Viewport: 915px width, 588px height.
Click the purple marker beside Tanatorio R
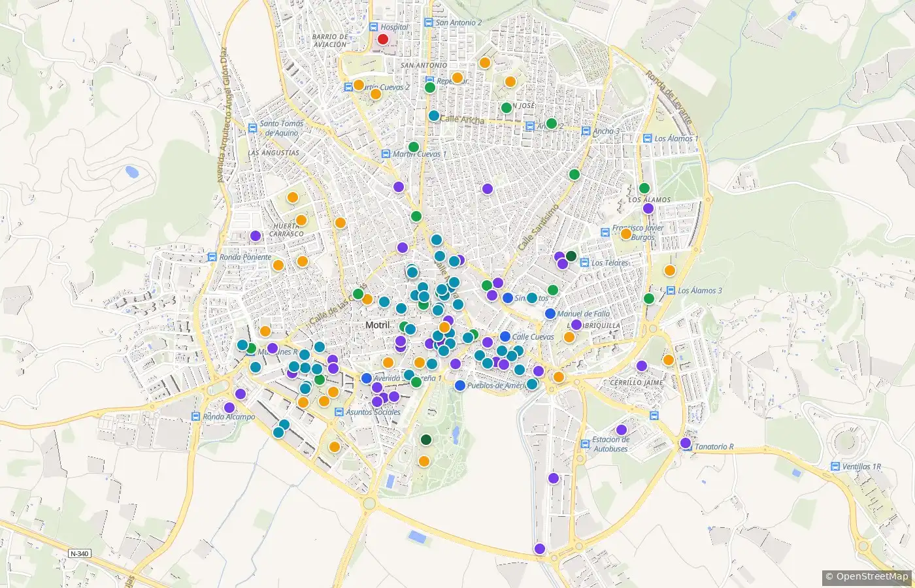pyautogui.click(x=686, y=443)
